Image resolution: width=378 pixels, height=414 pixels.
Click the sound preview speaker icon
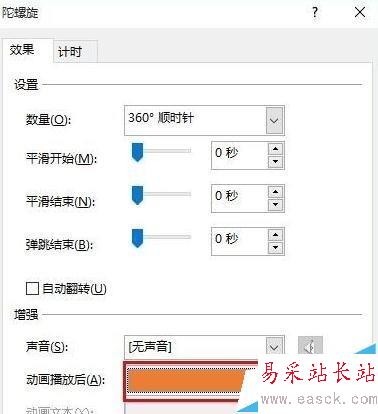[310, 346]
